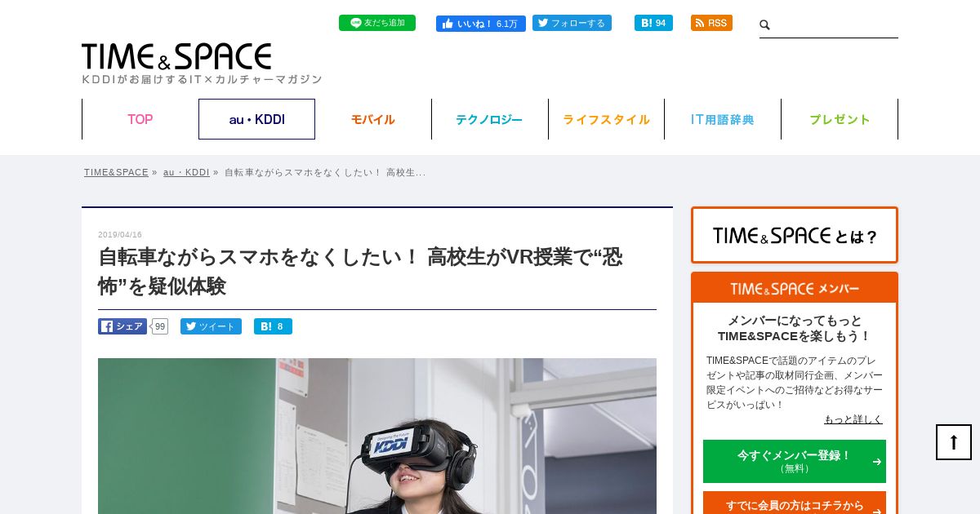Screen dimensions: 980x514
Task: Open the au・KDDI navigation tab
Action: coord(256,119)
